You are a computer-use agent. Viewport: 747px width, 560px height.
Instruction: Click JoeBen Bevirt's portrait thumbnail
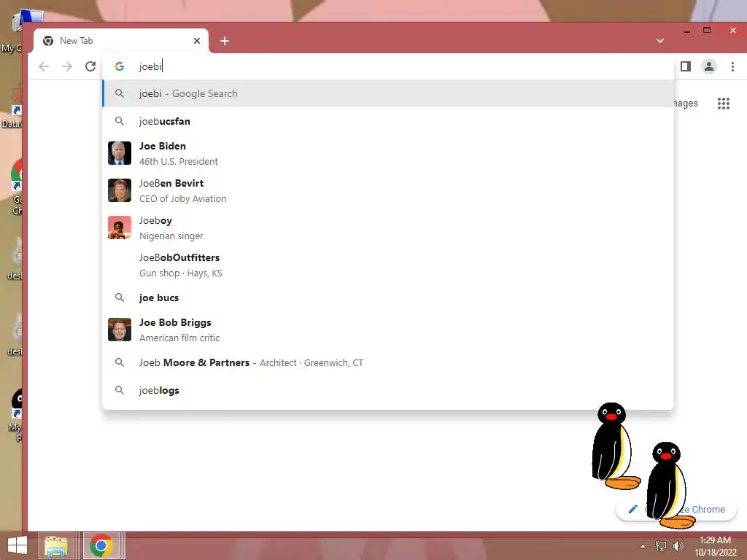pos(120,190)
